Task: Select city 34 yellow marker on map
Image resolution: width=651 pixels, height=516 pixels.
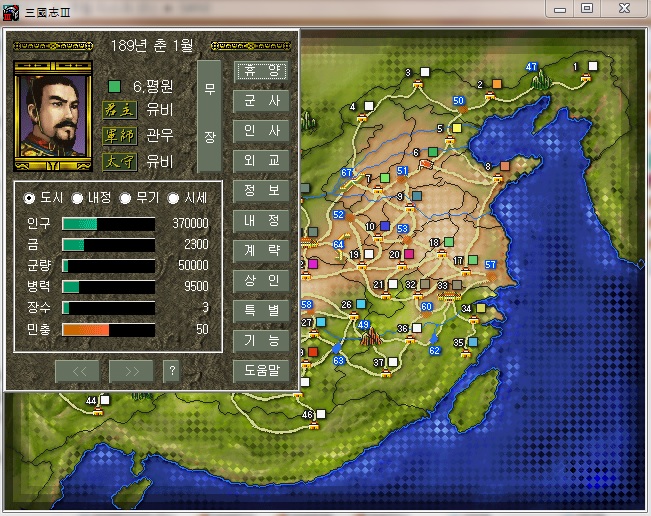Action: (481, 308)
